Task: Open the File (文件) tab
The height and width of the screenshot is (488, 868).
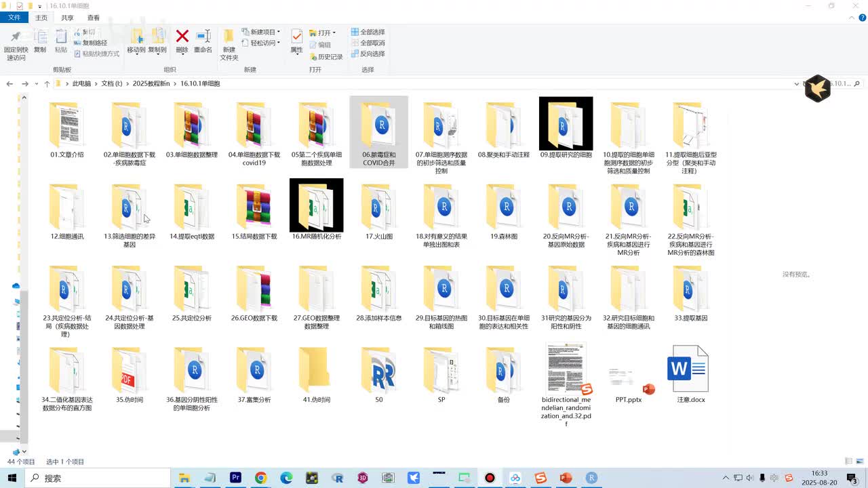Action: [14, 18]
